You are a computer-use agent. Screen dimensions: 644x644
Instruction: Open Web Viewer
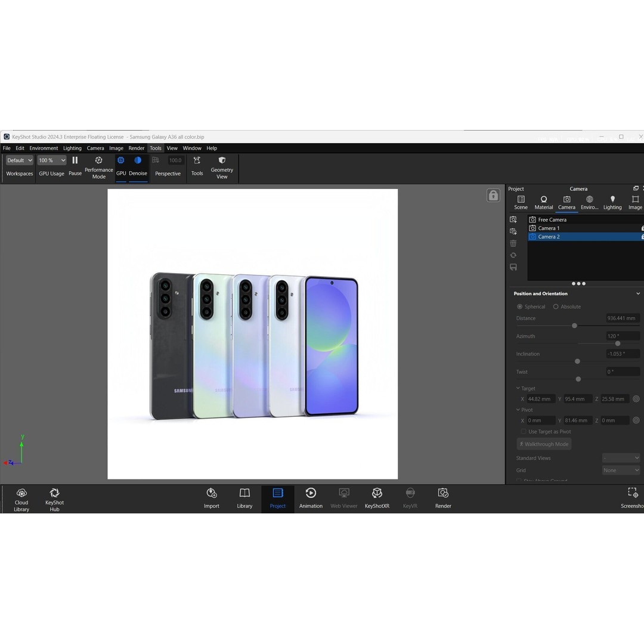(x=344, y=499)
